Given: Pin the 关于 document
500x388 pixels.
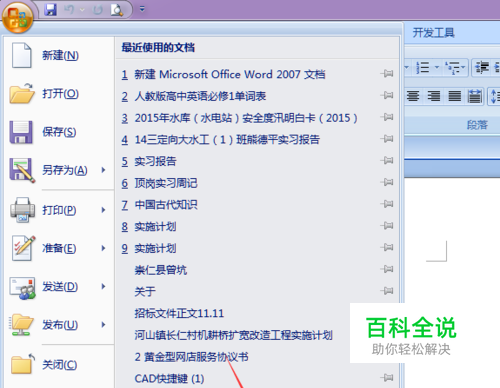Looking at the screenshot, I should click(x=387, y=291).
